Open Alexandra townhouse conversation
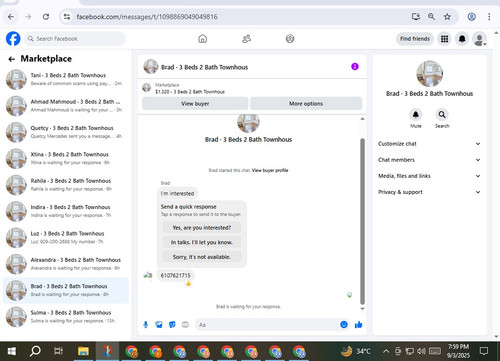The image size is (500, 361). (x=66, y=264)
